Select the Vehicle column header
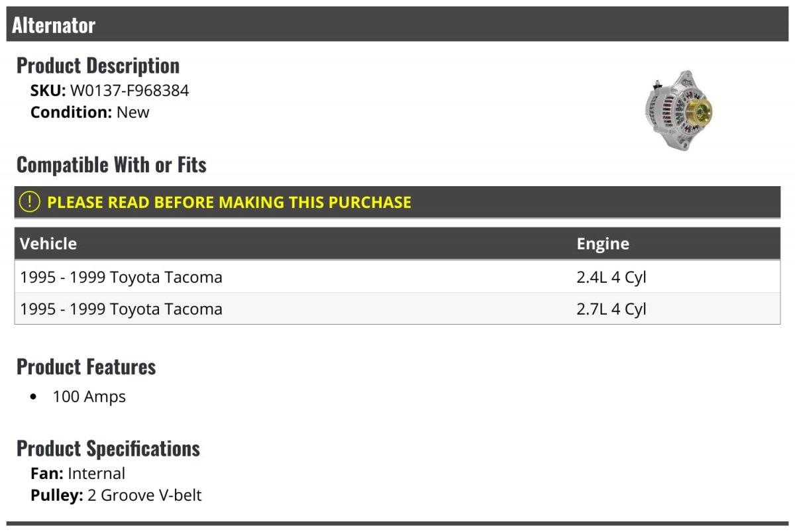The height and width of the screenshot is (532, 795). 48,243
